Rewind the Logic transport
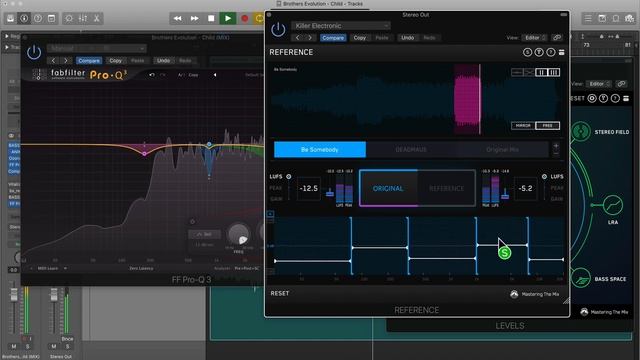Image resolution: width=640 pixels, height=360 pixels. coord(178,18)
